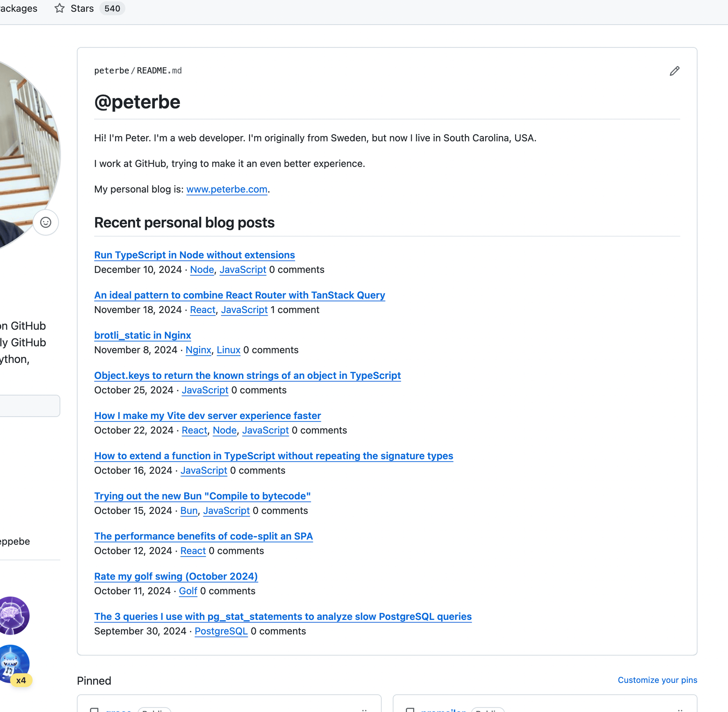Visit the www.peterbe.com blog link
Screen dimensions: 728x712
point(226,189)
